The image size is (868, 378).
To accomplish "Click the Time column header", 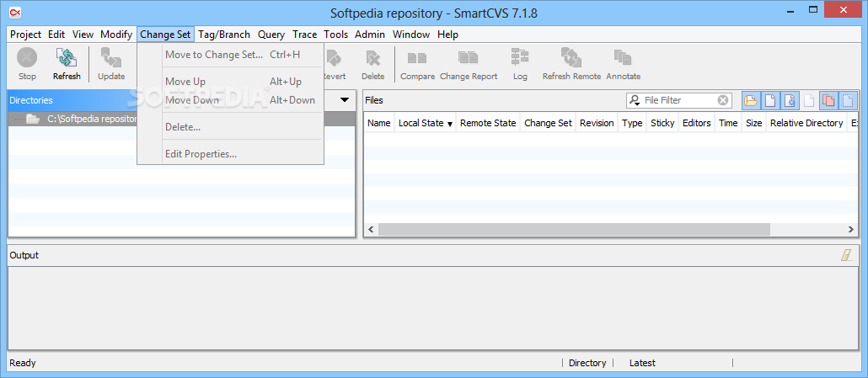I will 728,123.
